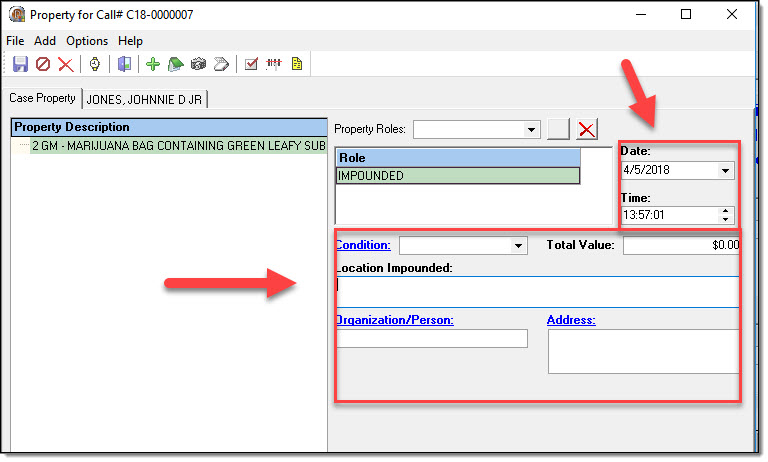Screen dimensions: 768x462
Task: Click the green plus add icon
Action: click(x=152, y=64)
